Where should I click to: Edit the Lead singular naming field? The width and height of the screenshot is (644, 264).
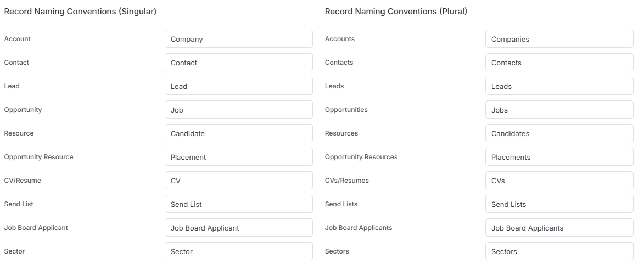tap(239, 86)
